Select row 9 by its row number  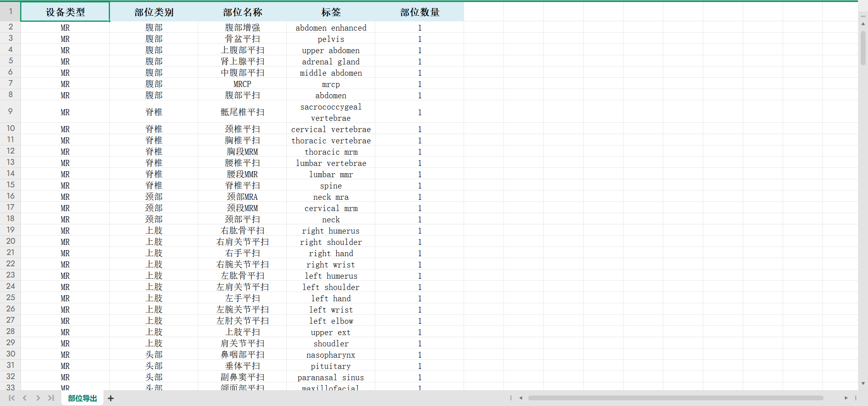(10, 112)
